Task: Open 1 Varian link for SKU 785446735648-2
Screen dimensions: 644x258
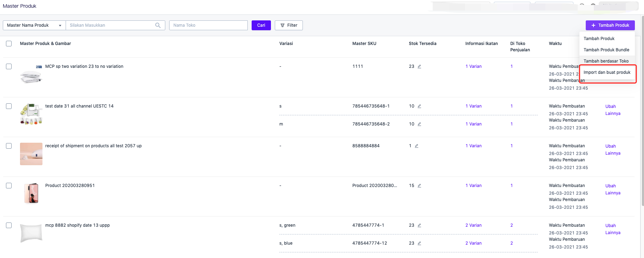Action: 473,124
